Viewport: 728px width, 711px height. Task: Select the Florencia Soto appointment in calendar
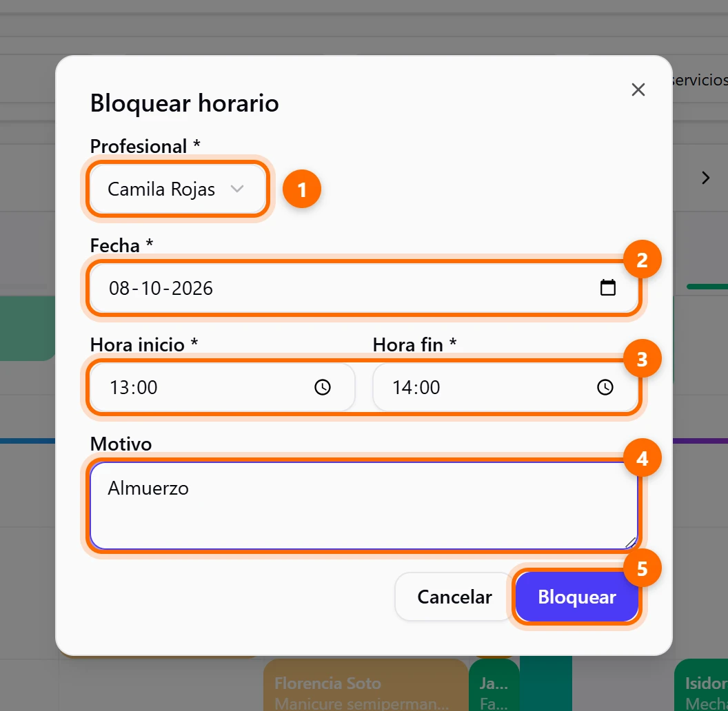(x=365, y=685)
